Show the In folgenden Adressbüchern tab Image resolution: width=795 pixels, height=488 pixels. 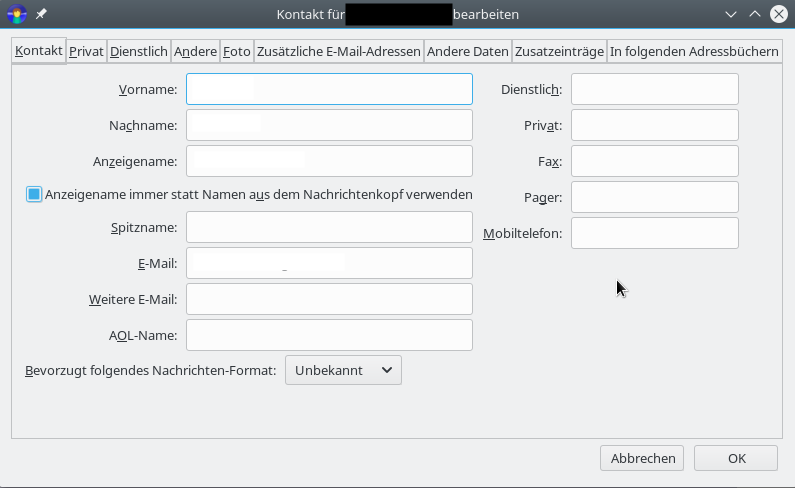(694, 52)
